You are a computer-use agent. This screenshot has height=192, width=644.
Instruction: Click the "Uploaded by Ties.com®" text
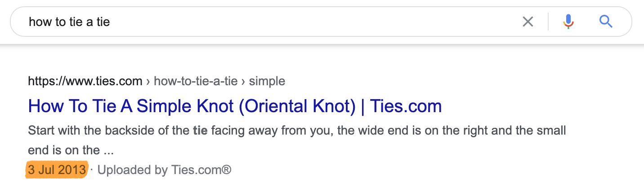[x=164, y=170]
